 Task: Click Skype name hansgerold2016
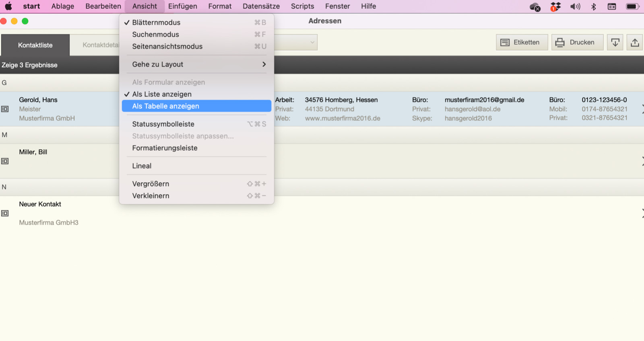pyautogui.click(x=468, y=118)
